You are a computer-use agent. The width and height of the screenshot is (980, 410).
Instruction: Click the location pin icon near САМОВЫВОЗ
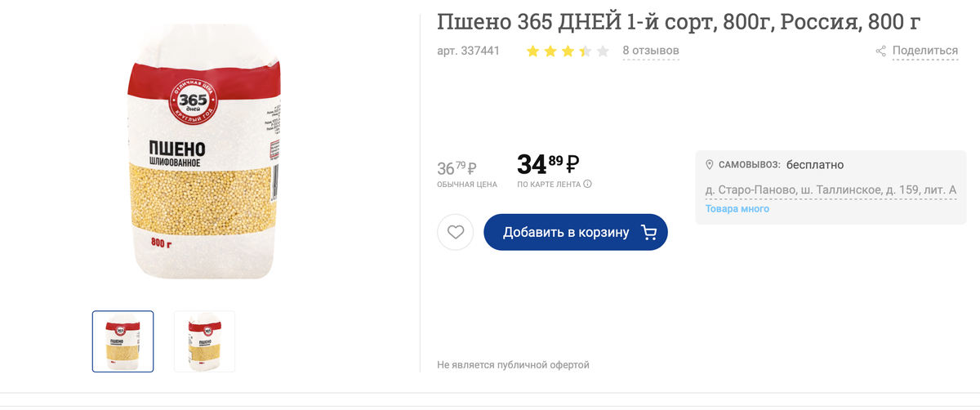pos(710,165)
